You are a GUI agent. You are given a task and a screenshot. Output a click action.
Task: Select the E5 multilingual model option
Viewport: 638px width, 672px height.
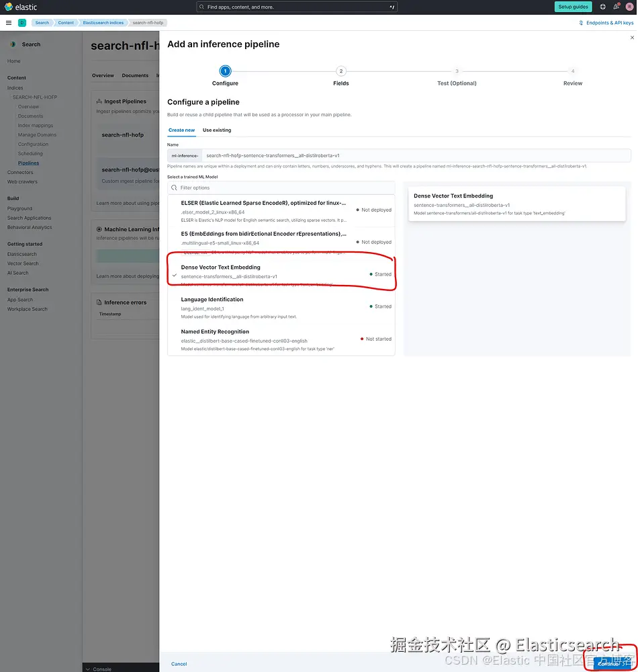tap(281, 242)
